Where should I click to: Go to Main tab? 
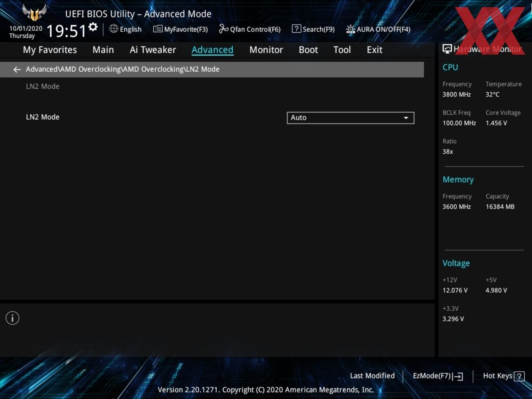(x=103, y=50)
